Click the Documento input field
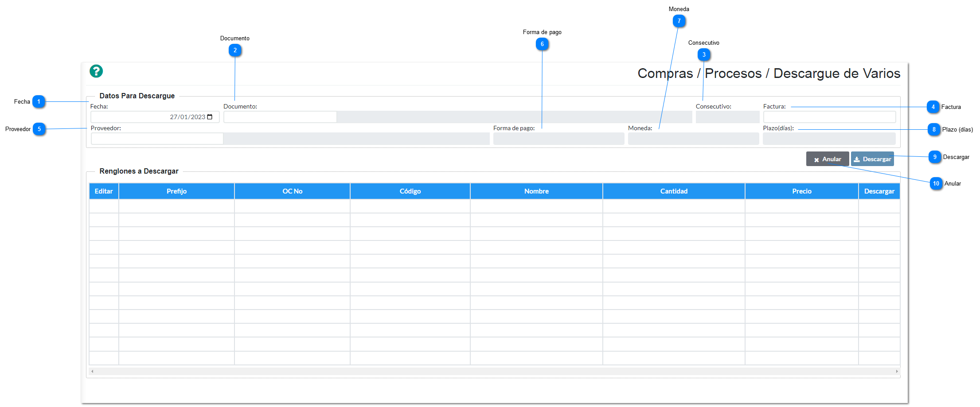 click(x=280, y=117)
